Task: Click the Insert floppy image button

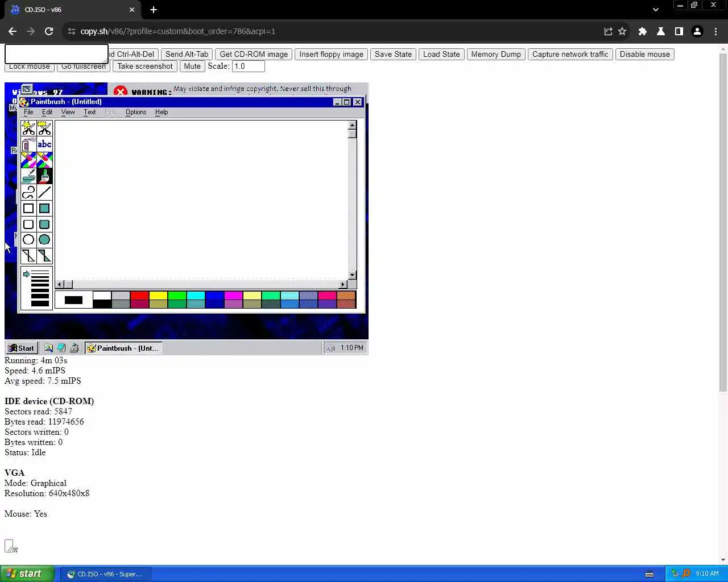Action: point(331,55)
